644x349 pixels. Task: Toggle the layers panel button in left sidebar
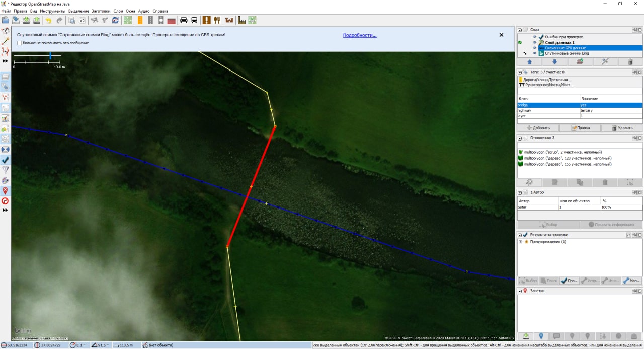(6, 77)
